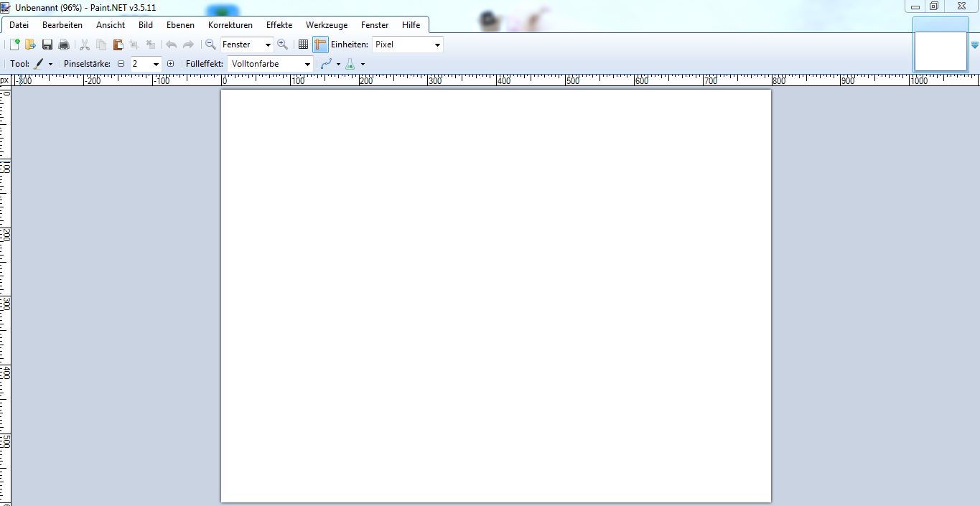
Task: Toggle the rulers button off
Action: coord(320,44)
